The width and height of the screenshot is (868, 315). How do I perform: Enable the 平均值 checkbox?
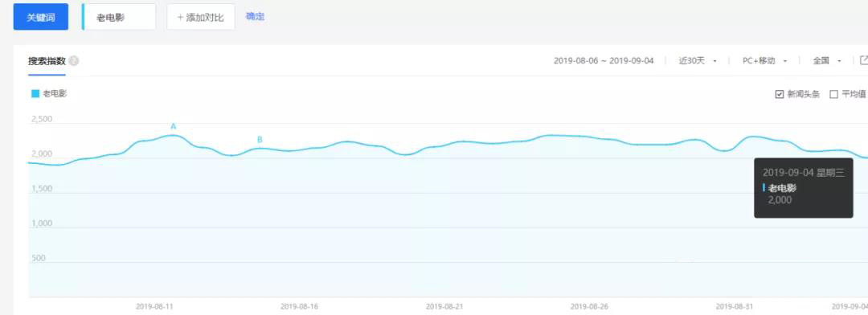click(x=833, y=94)
